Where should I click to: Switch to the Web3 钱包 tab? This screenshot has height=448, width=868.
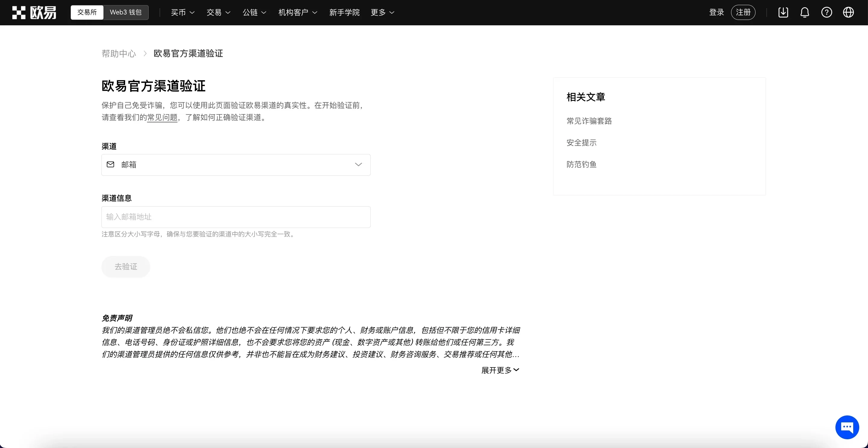126,12
